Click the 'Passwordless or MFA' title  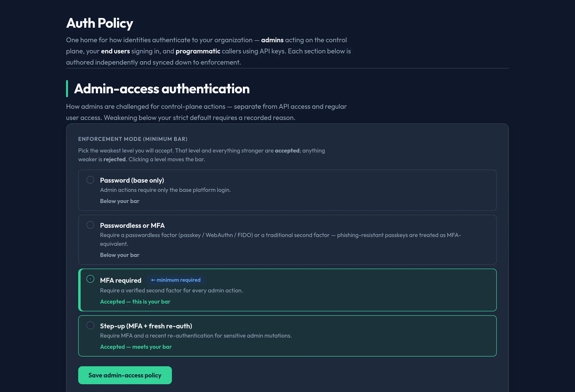click(132, 225)
